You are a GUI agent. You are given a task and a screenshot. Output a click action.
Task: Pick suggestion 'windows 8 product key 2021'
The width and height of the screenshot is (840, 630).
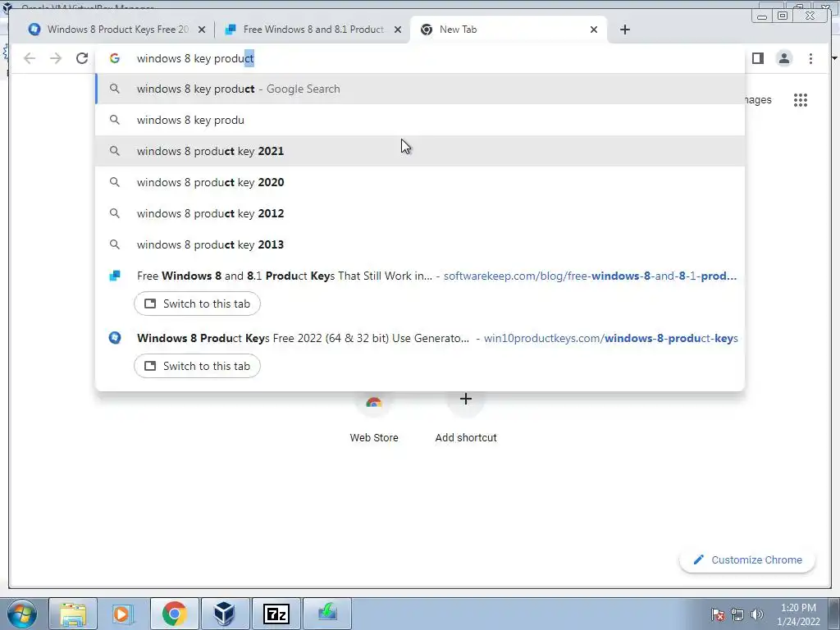(420, 151)
